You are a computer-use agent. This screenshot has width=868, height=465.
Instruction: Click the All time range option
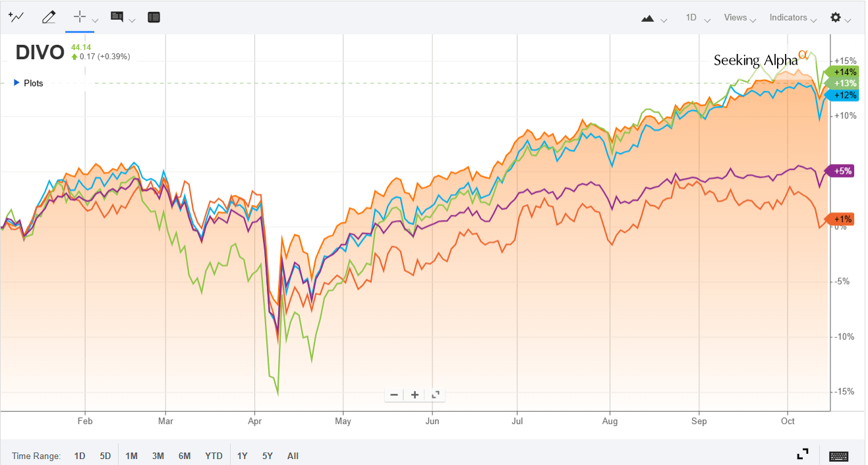click(x=293, y=455)
